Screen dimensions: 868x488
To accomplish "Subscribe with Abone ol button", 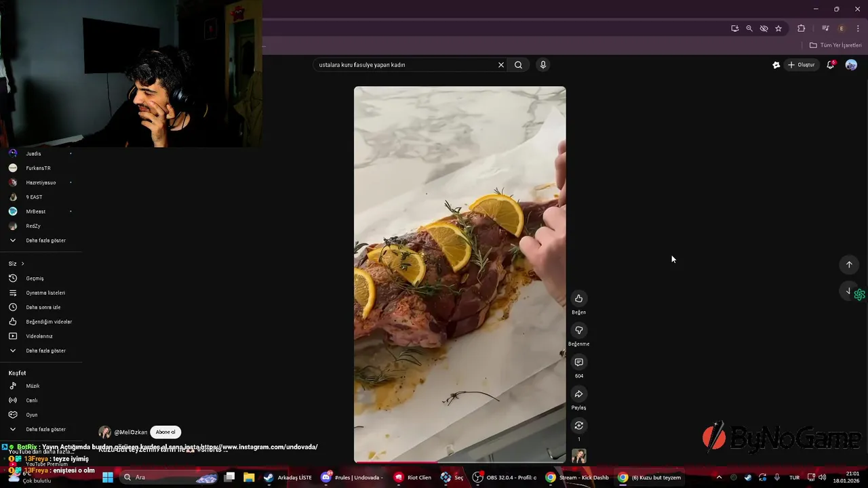I will click(x=165, y=432).
